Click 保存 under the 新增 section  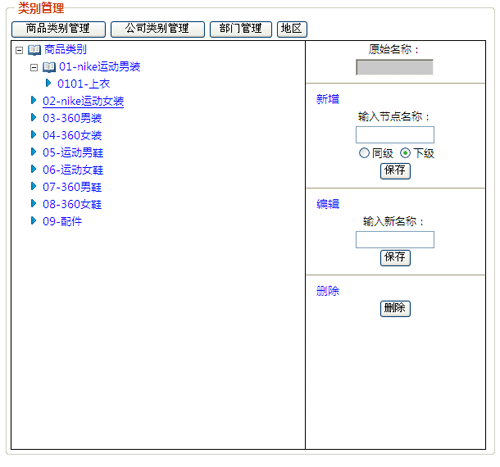click(x=395, y=171)
